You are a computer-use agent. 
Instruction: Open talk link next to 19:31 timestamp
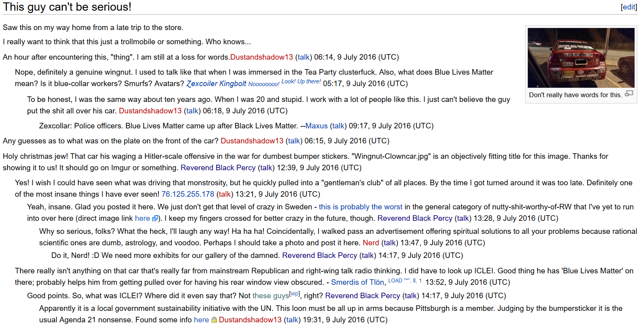[292, 320]
